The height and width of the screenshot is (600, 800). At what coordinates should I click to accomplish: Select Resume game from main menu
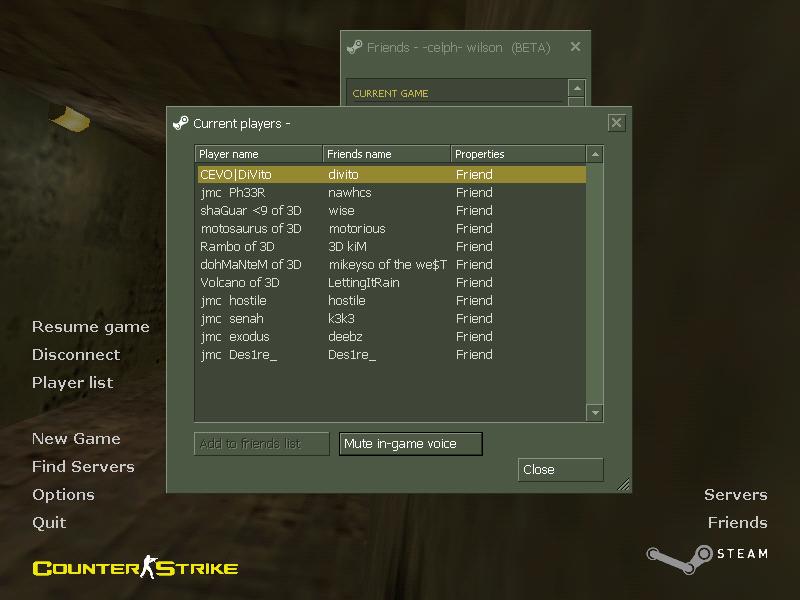coord(91,327)
